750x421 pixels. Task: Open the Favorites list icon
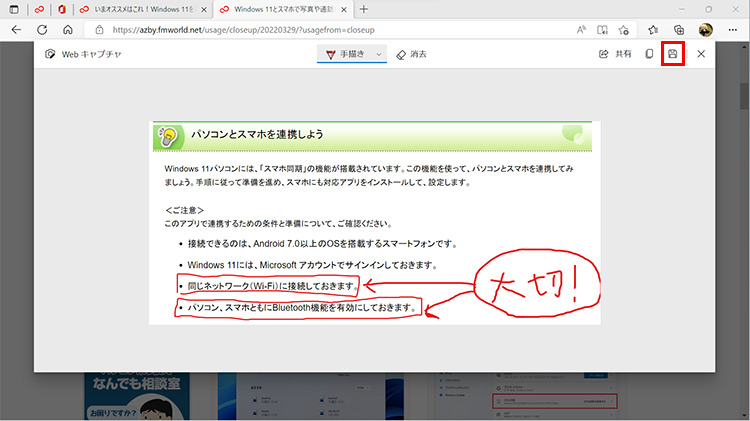pyautogui.click(x=655, y=30)
